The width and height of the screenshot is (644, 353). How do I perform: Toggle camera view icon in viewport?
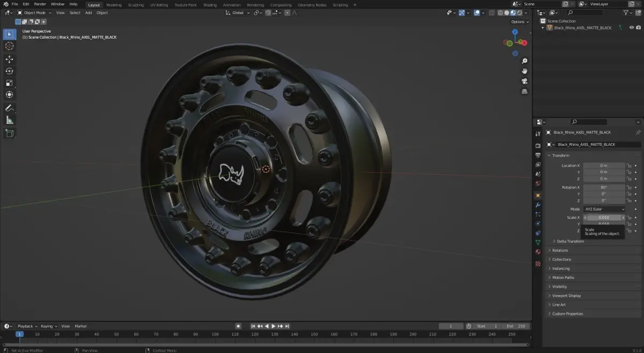pyautogui.click(x=524, y=81)
